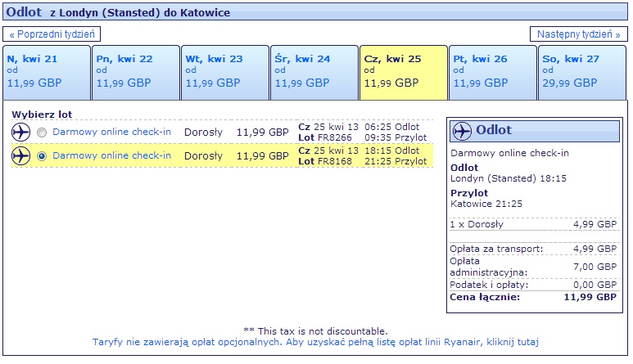Click '21:25 Przylot' arrival time
The width and height of the screenshot is (633, 364).
[396, 162]
